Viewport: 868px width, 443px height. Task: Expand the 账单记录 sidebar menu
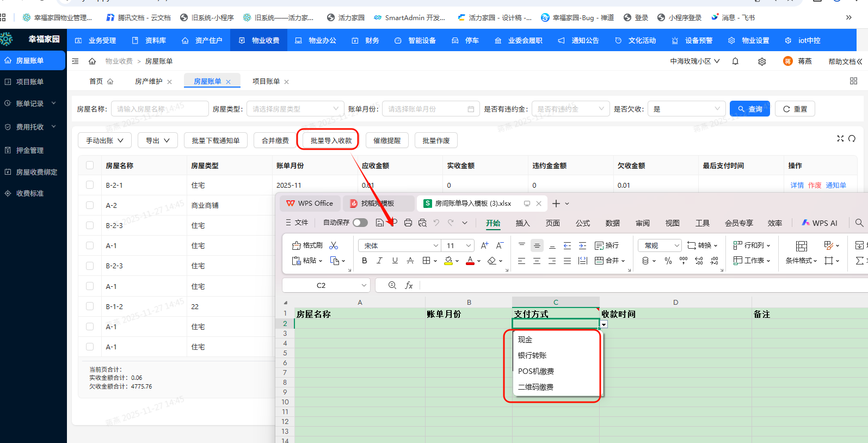33,103
